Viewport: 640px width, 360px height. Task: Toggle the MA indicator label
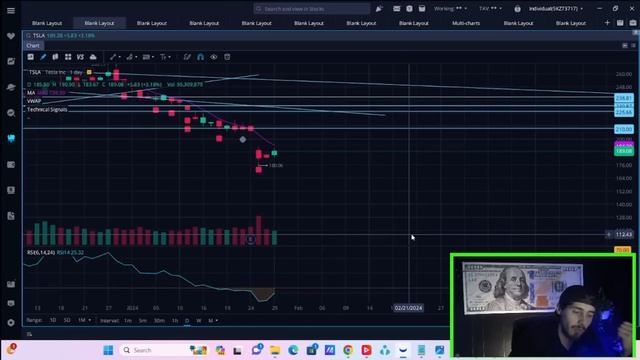[x=31, y=93]
